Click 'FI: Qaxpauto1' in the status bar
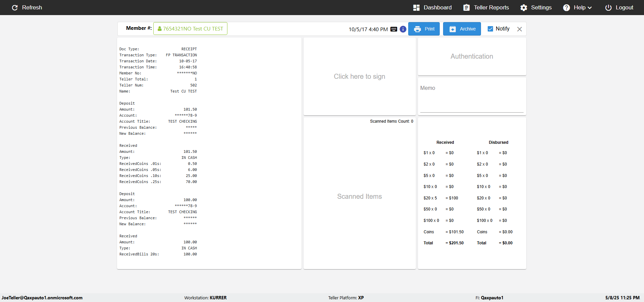 pos(489,298)
